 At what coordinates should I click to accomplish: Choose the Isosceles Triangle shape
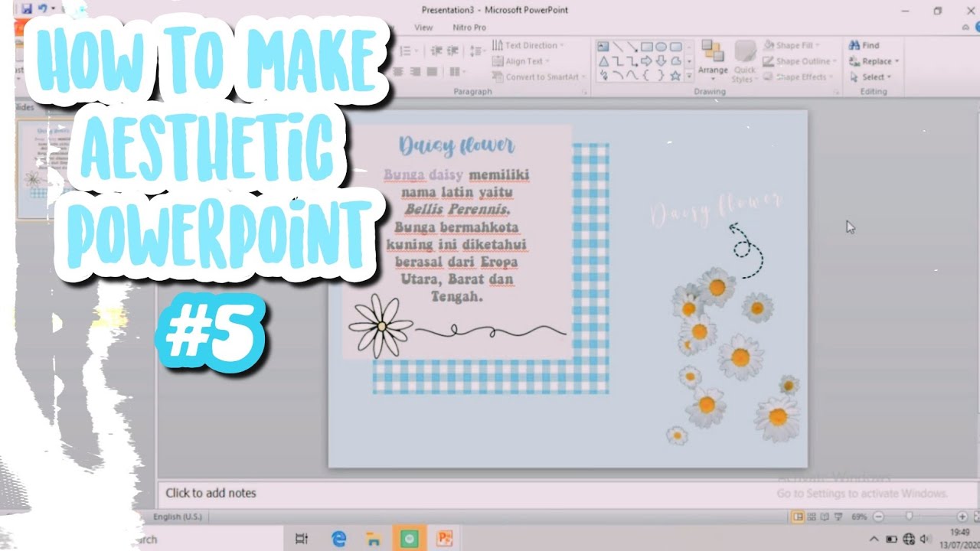[603, 60]
